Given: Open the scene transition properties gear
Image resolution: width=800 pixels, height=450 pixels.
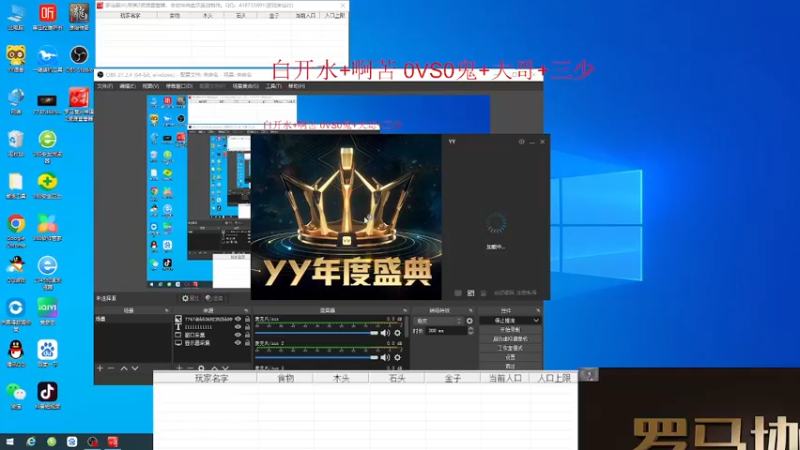Looking at the screenshot, I should pos(469,321).
